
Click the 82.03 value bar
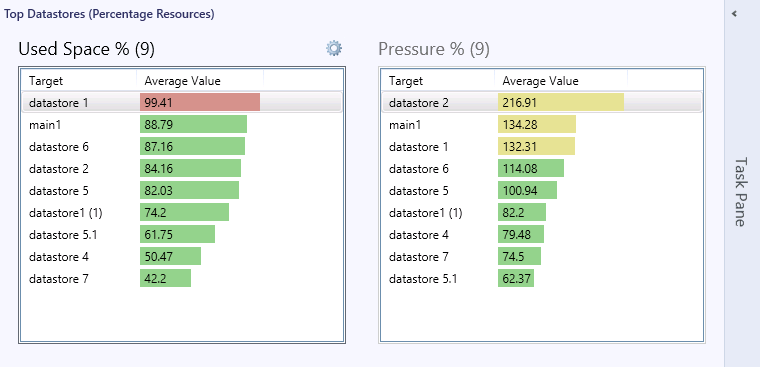pyautogui.click(x=190, y=190)
